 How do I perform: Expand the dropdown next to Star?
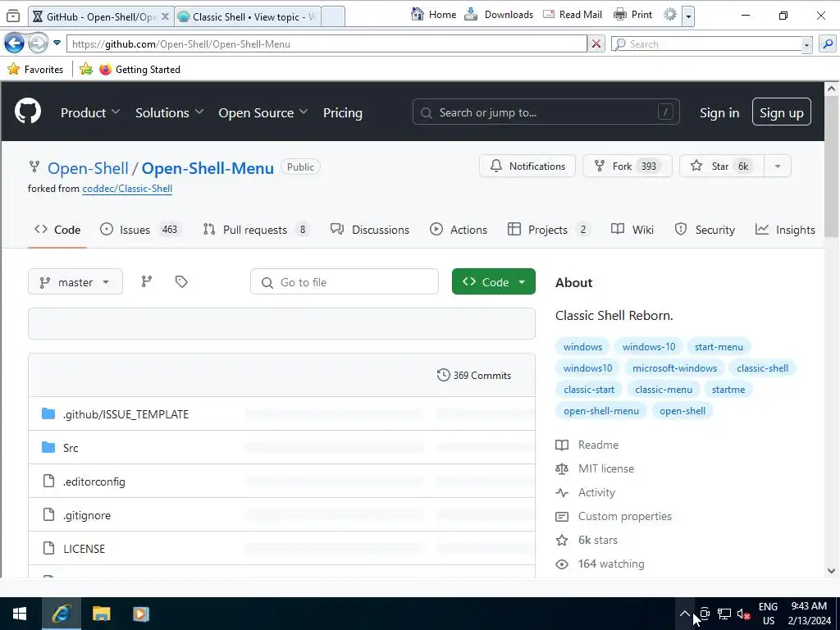pos(778,166)
